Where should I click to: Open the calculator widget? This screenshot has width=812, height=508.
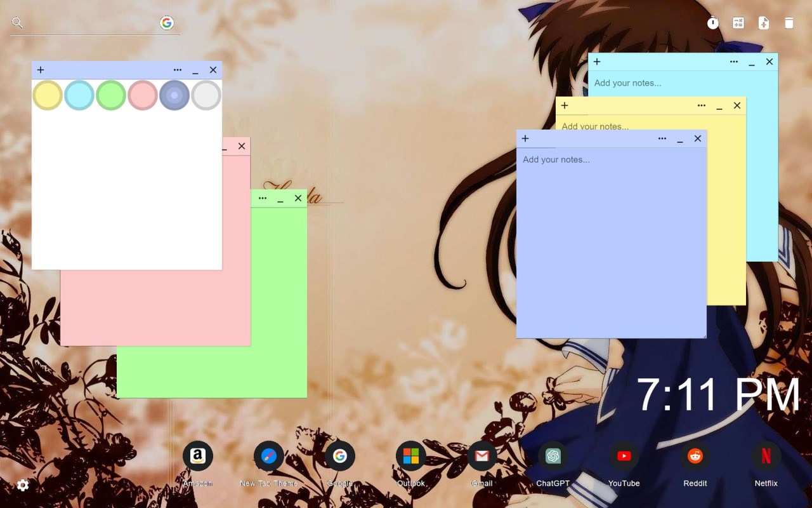[x=738, y=23]
